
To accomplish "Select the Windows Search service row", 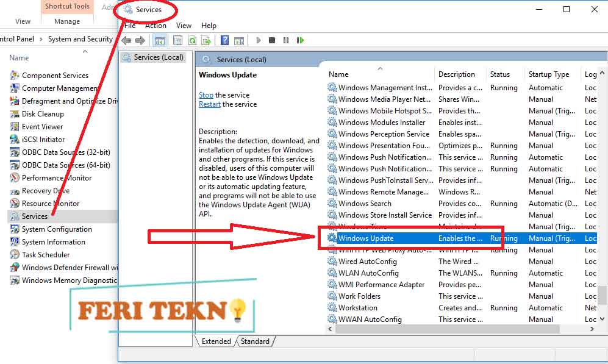I will [462, 204].
